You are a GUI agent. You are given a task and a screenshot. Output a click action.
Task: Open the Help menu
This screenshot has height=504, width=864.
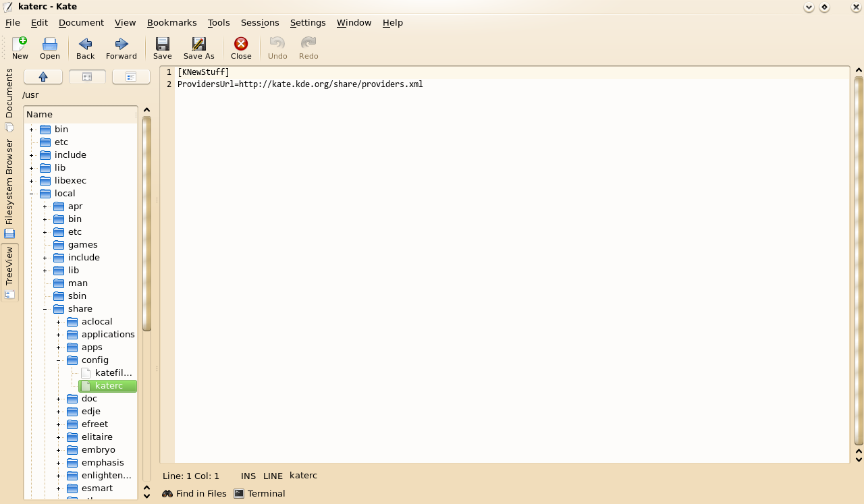[x=393, y=22]
